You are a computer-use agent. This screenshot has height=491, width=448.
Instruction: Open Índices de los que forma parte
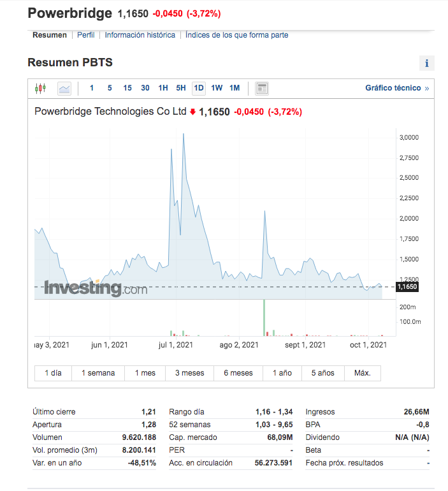pos(237,35)
